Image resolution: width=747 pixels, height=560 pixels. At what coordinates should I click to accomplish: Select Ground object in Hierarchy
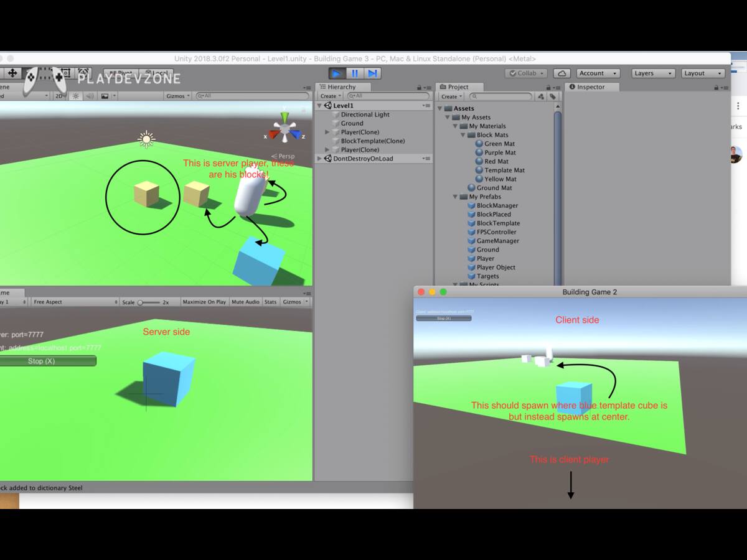[352, 123]
